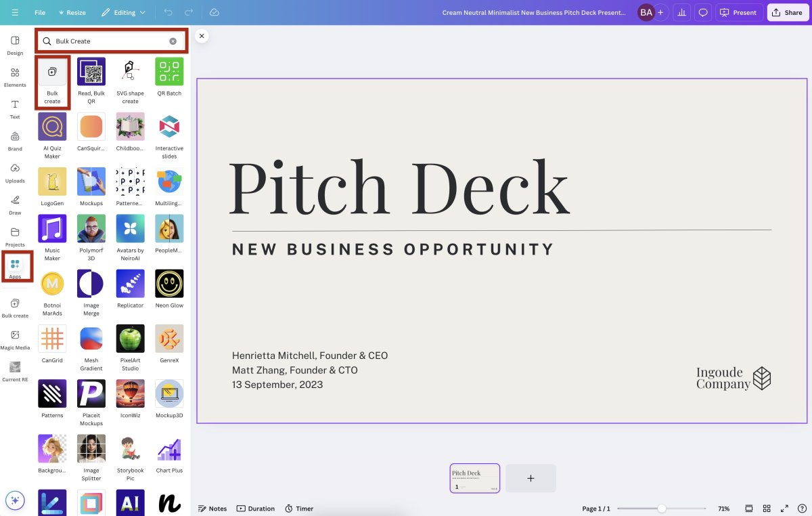Open the Resize options menu
The width and height of the screenshot is (812, 516).
pyautogui.click(x=72, y=12)
